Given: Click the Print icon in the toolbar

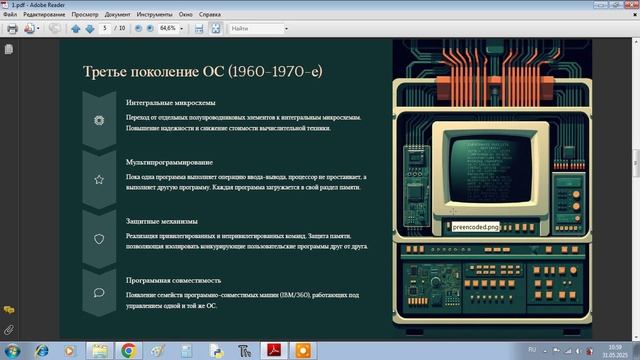Looking at the screenshot, I should pos(12,29).
